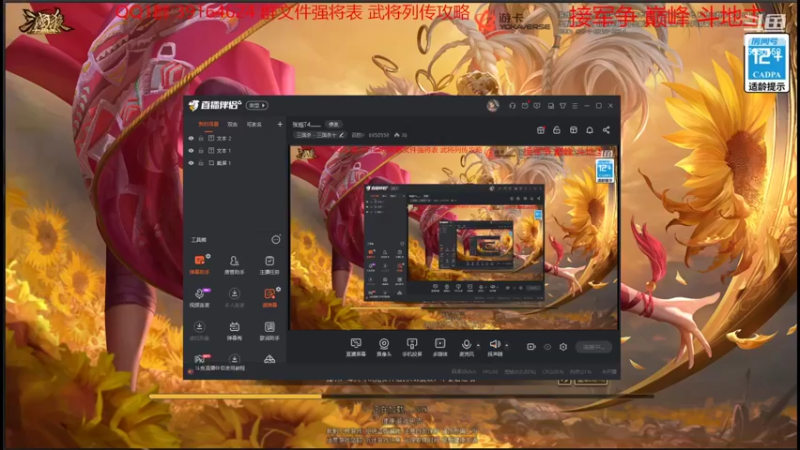The width and height of the screenshot is (800, 450).
Task: Open the 弹幕鸭 tool
Action: (234, 331)
